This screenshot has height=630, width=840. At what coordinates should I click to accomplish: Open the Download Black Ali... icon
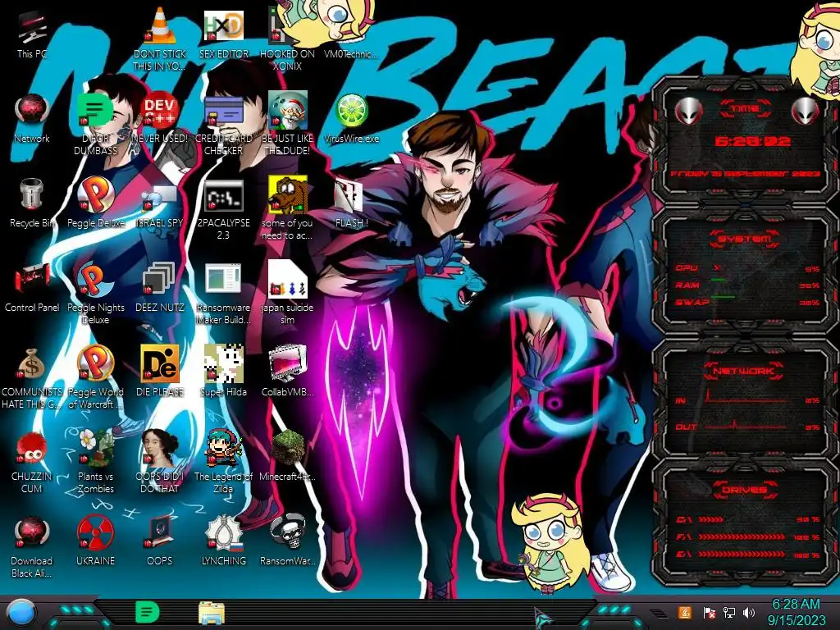pyautogui.click(x=32, y=532)
